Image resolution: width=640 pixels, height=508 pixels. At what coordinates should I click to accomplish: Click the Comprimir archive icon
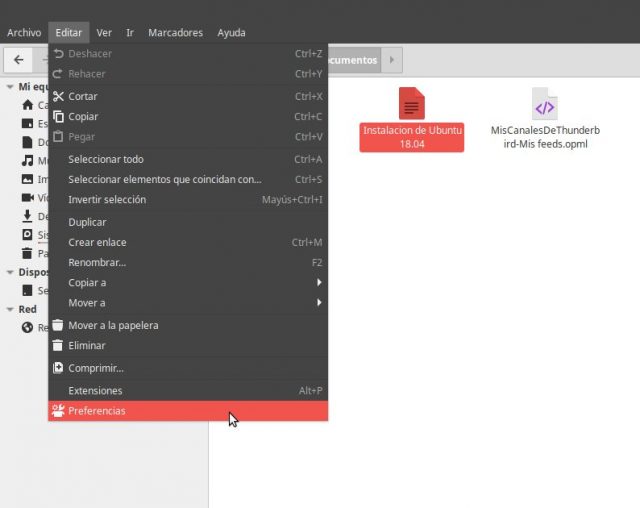tap(58, 367)
